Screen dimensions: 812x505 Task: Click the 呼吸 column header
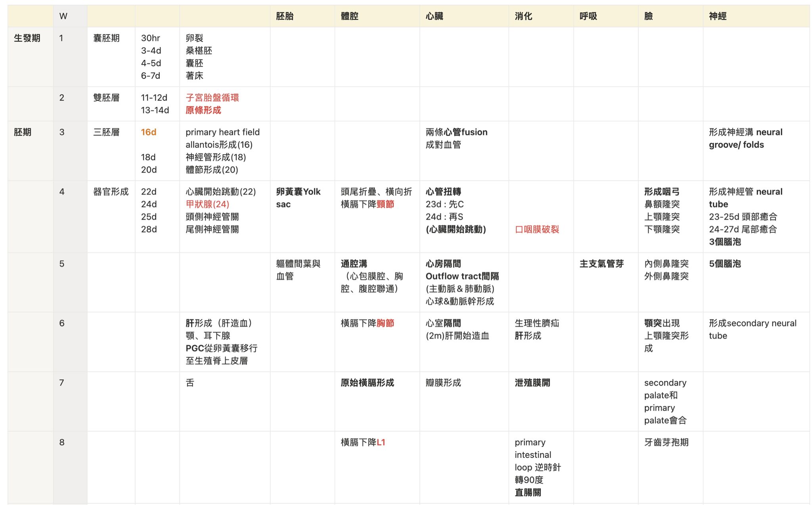tap(588, 16)
